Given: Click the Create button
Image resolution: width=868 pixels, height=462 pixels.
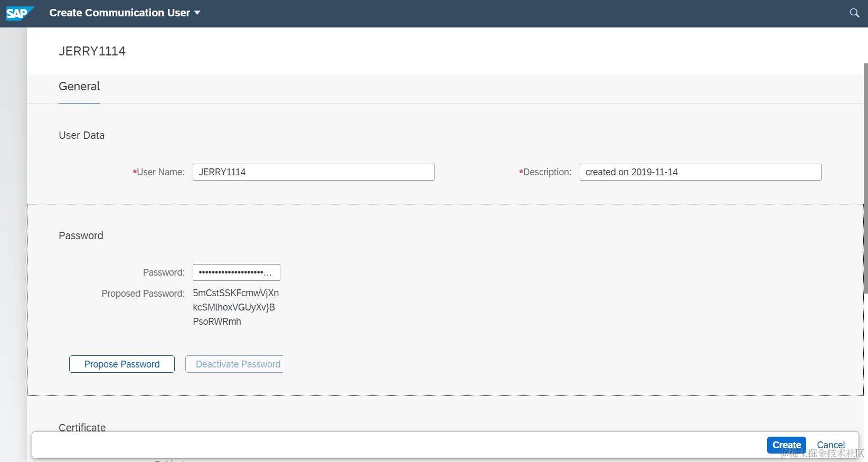Looking at the screenshot, I should (787, 445).
